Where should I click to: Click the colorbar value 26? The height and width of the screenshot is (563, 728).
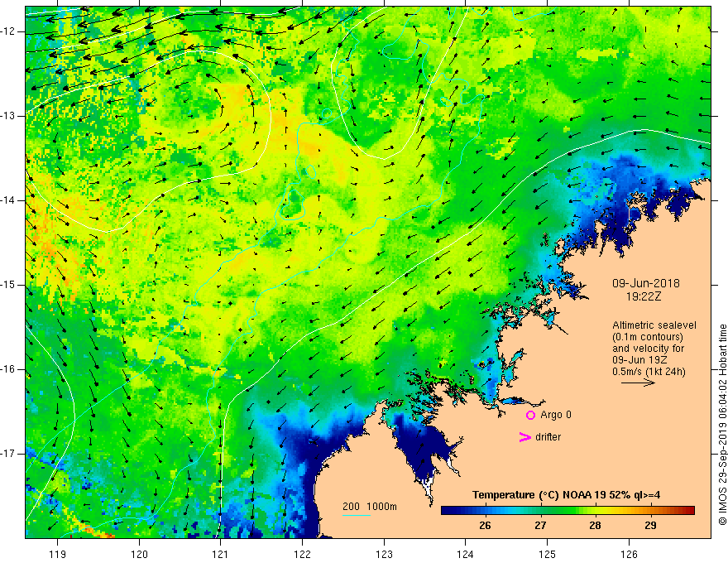(x=485, y=526)
